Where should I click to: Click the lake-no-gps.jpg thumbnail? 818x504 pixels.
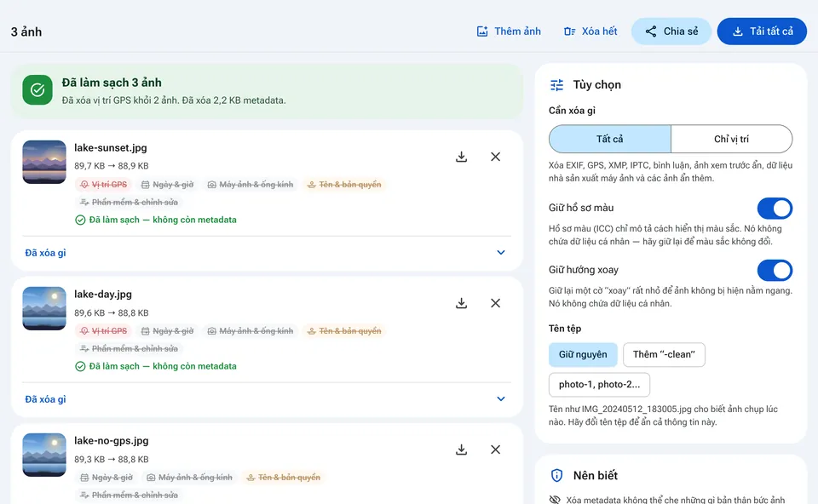coord(44,455)
